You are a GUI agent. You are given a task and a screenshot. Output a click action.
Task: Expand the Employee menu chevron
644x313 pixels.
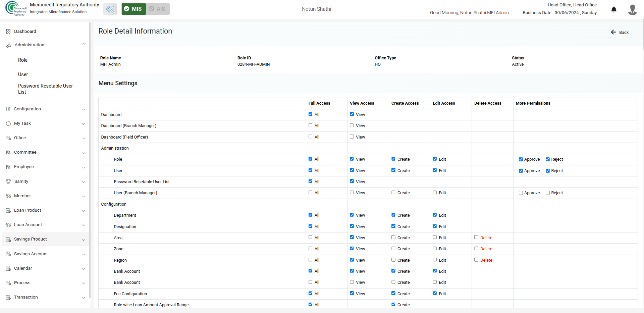pyautogui.click(x=84, y=167)
